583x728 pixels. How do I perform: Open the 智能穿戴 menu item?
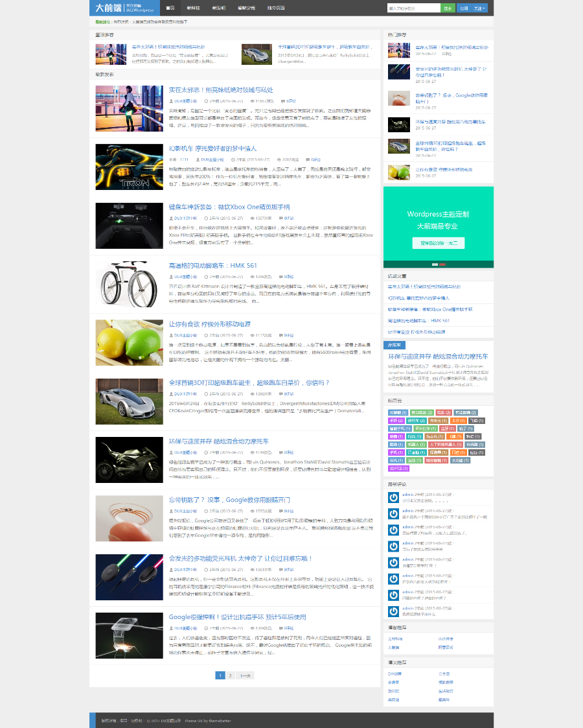click(x=246, y=8)
